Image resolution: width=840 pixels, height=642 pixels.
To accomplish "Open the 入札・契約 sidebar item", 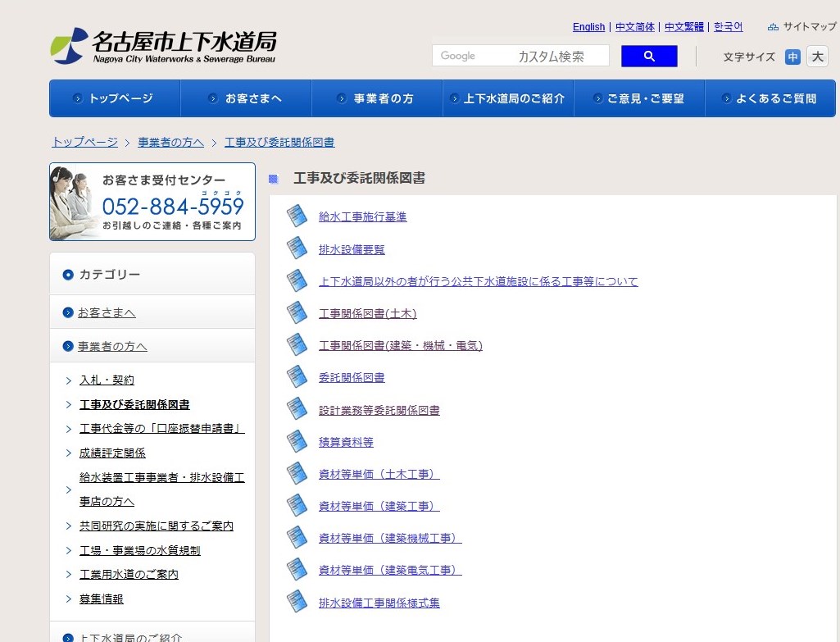I will tap(107, 380).
